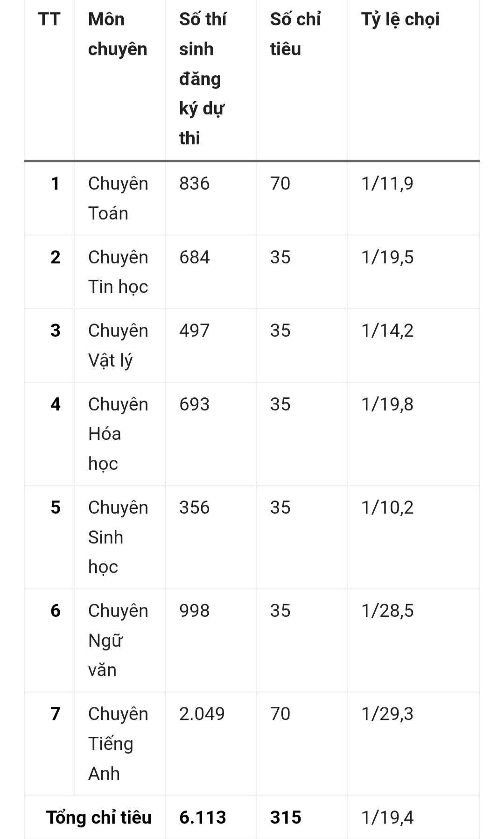The image size is (504, 839).
Task: Click the 836 registered candidates value
Action: point(195,183)
